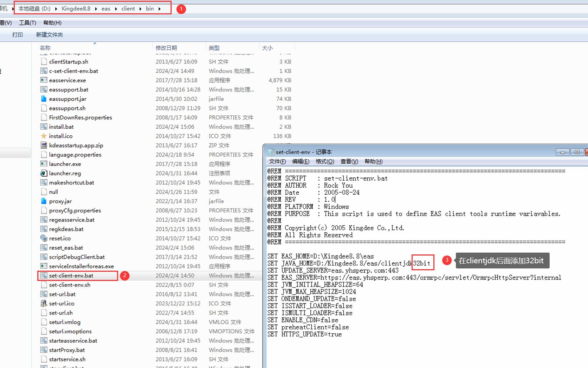The image size is (588, 368).
Task: Navigate to eas folder in address bar
Action: [106, 8]
